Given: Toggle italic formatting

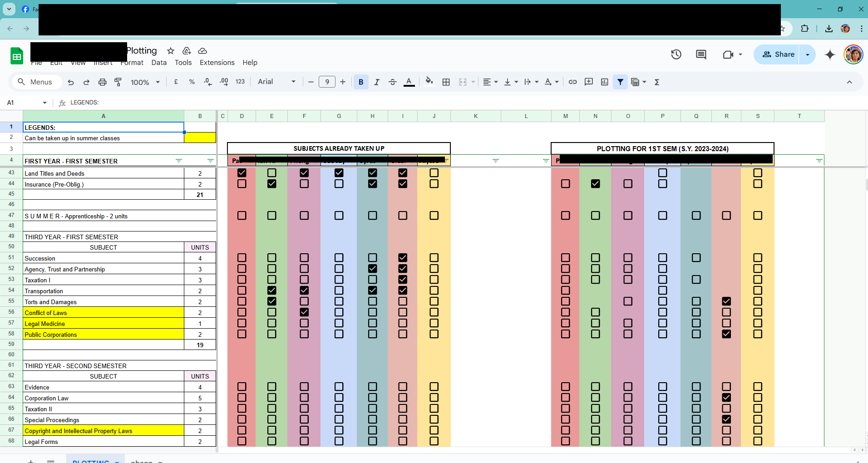Looking at the screenshot, I should tap(377, 82).
